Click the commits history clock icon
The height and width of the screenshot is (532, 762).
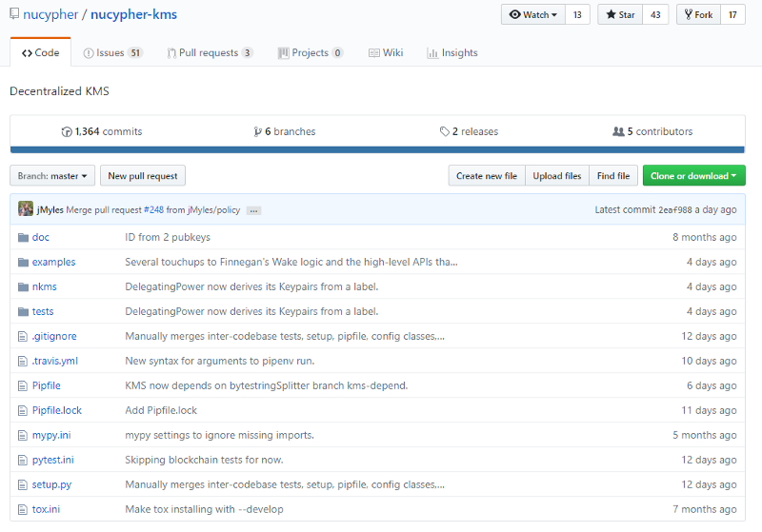67,131
